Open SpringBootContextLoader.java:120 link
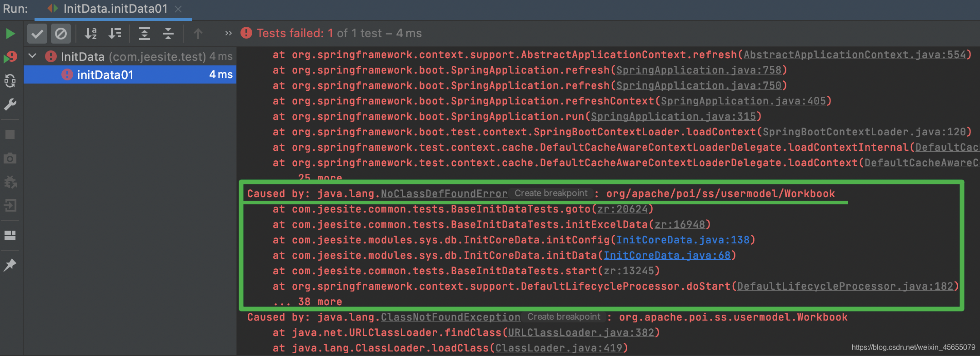 864,132
